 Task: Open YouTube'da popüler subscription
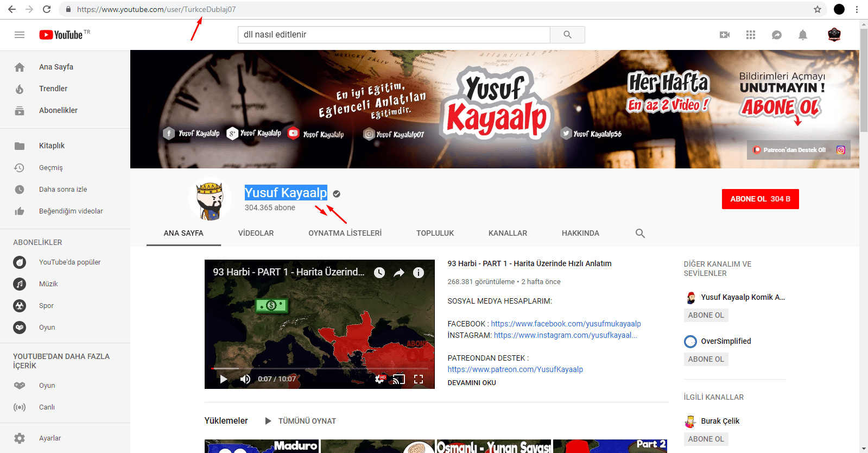click(x=65, y=262)
